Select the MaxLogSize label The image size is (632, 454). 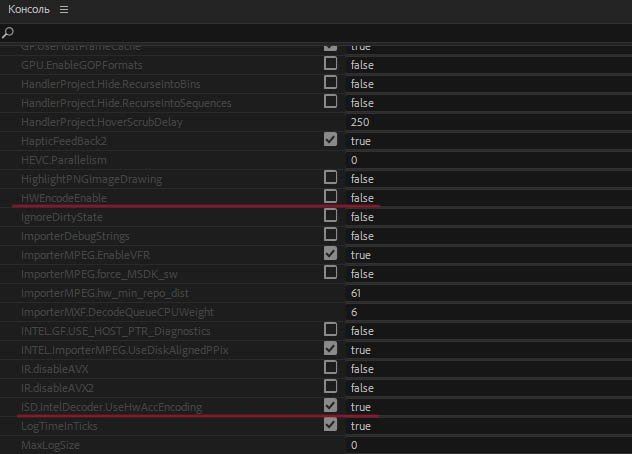(x=50, y=446)
